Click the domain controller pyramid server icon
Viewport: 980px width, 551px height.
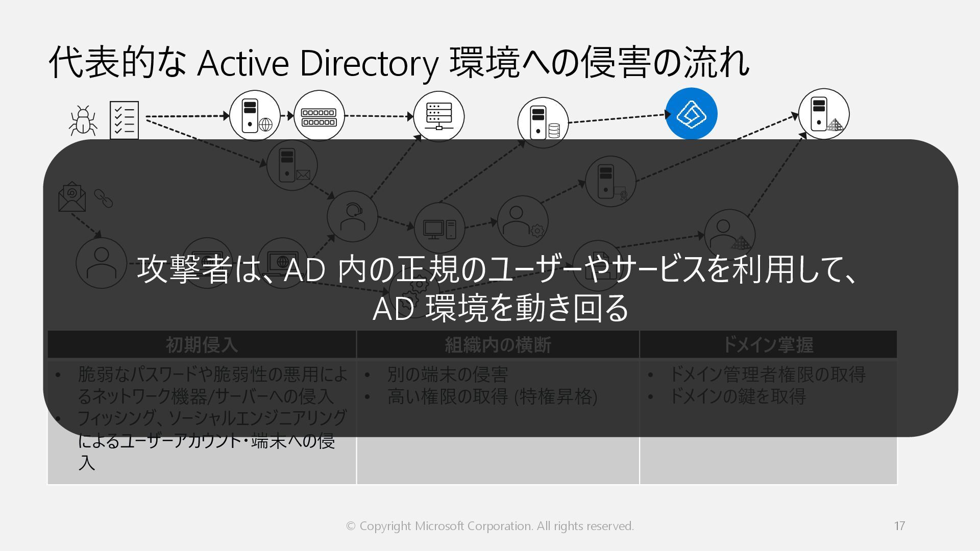pos(823,114)
